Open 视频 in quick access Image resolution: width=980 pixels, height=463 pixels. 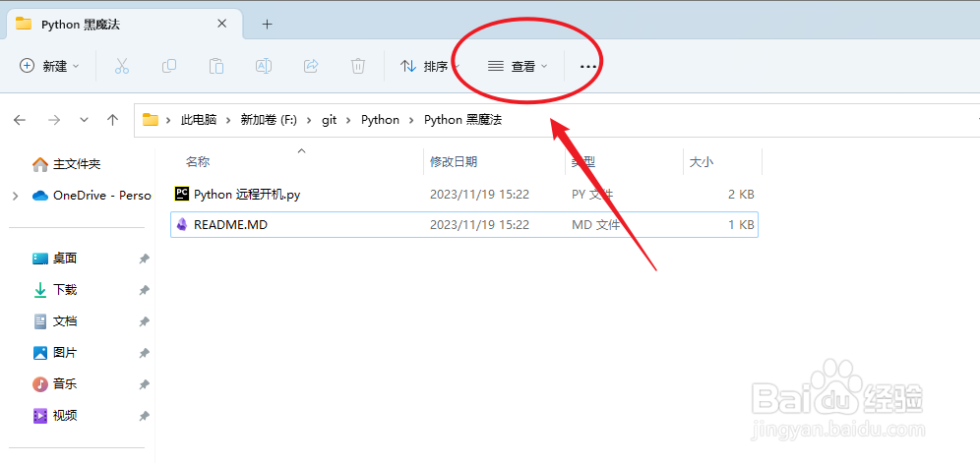65,415
